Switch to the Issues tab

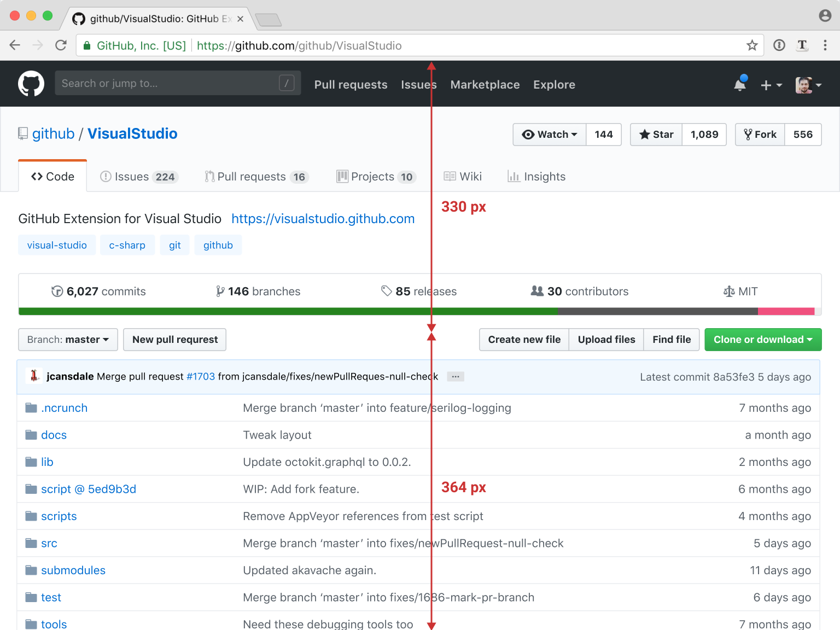[139, 177]
